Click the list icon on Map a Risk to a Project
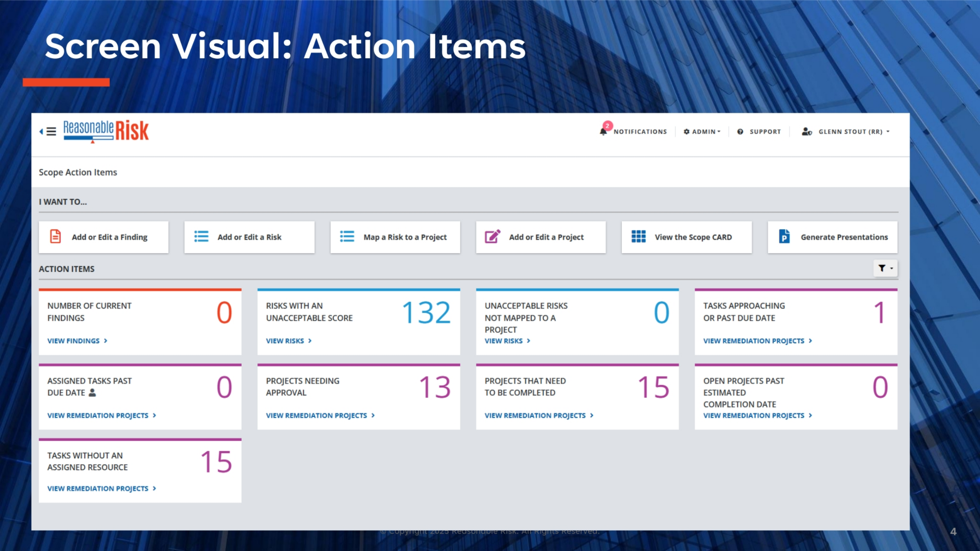The height and width of the screenshot is (551, 980). point(347,237)
